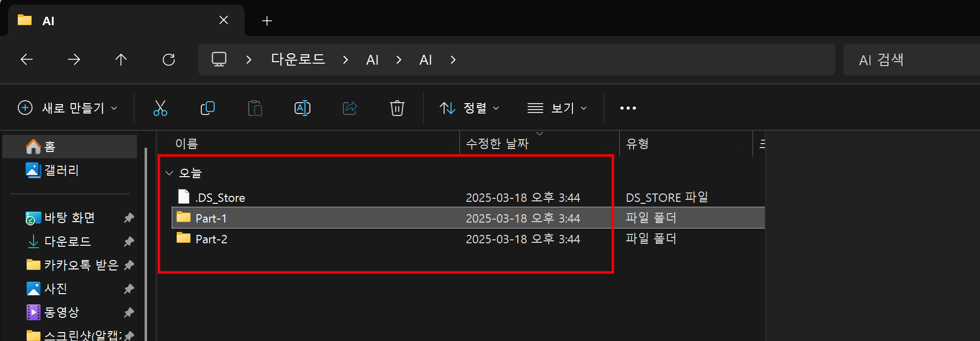Screen dimensions: 980x341
Task: Unpin 동영상 using its pin icon
Action: (x=129, y=312)
